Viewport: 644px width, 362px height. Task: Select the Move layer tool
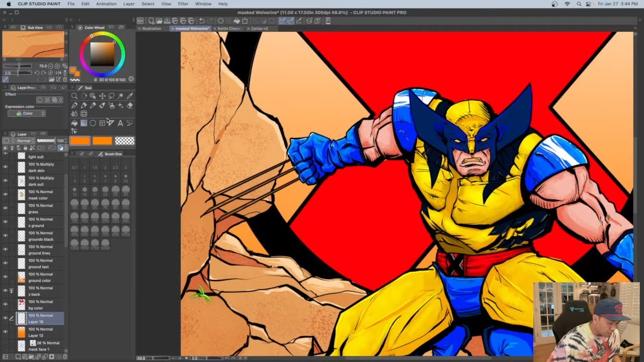[102, 96]
